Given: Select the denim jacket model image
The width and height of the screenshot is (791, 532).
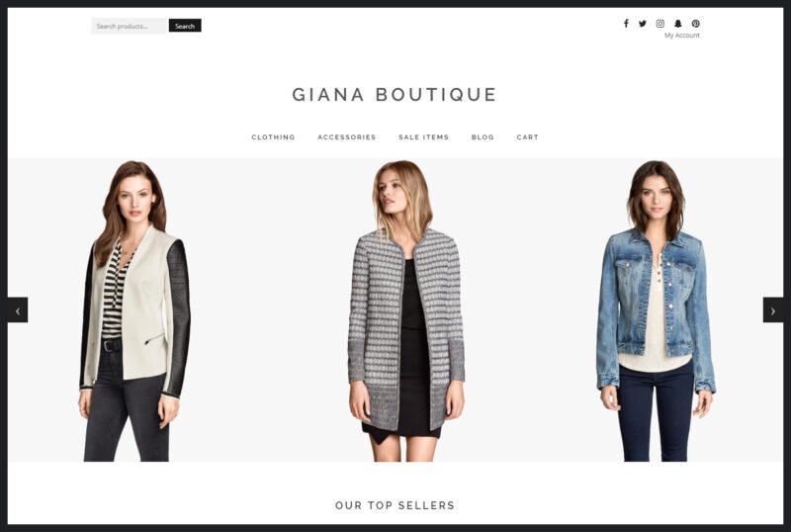Looking at the screenshot, I should tap(656, 310).
